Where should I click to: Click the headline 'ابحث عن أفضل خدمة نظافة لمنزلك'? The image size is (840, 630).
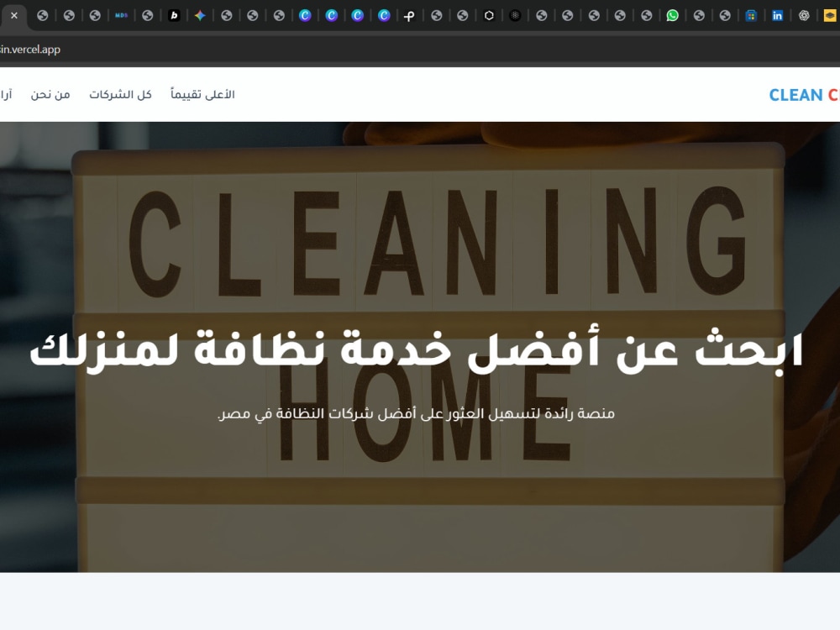coord(417,351)
